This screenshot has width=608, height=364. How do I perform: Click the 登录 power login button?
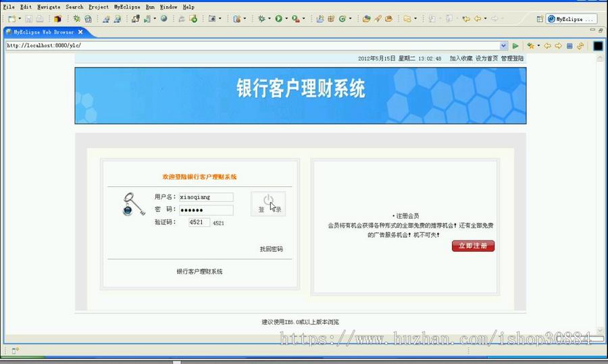(268, 203)
